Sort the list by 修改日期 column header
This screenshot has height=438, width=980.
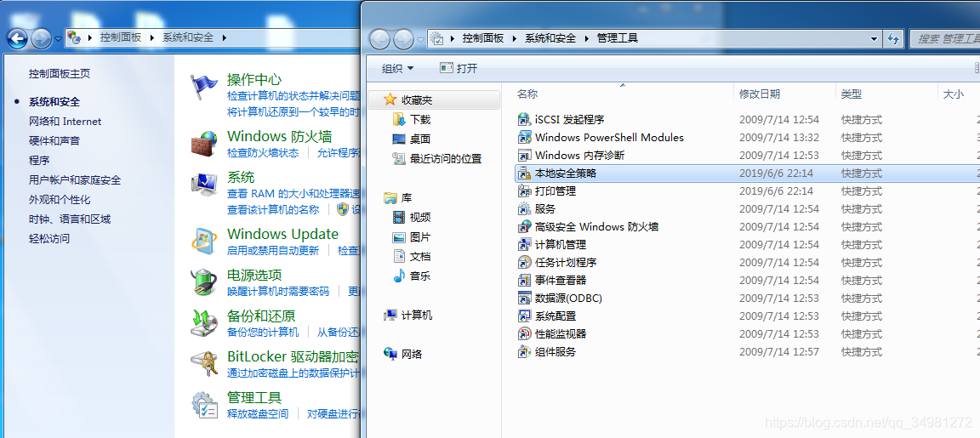760,94
